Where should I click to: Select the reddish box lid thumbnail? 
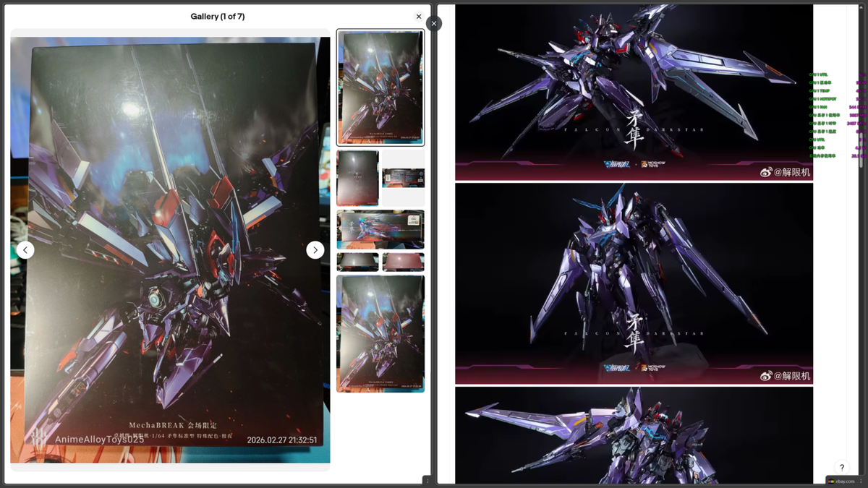(403, 262)
